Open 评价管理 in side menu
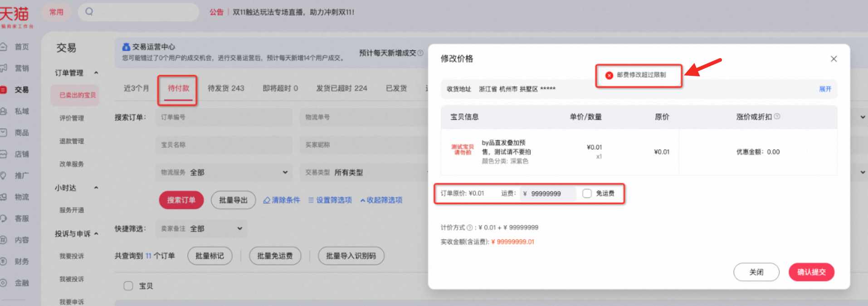 coord(72,118)
